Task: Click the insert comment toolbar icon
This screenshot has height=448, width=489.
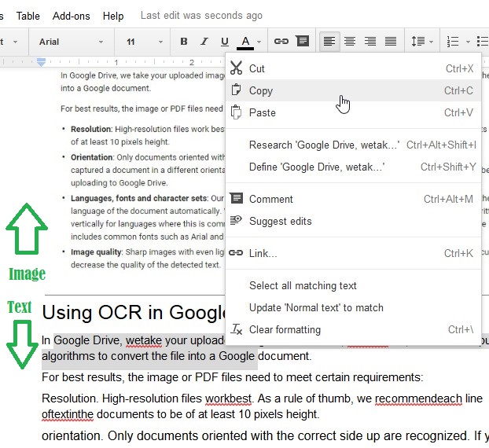Action: tap(303, 41)
